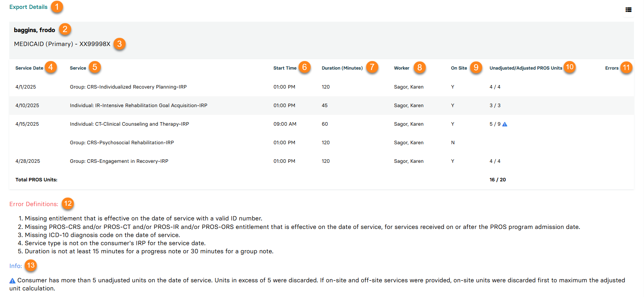644x297 pixels.
Task: Select the 60 minutes duration cell
Action: 325,124
